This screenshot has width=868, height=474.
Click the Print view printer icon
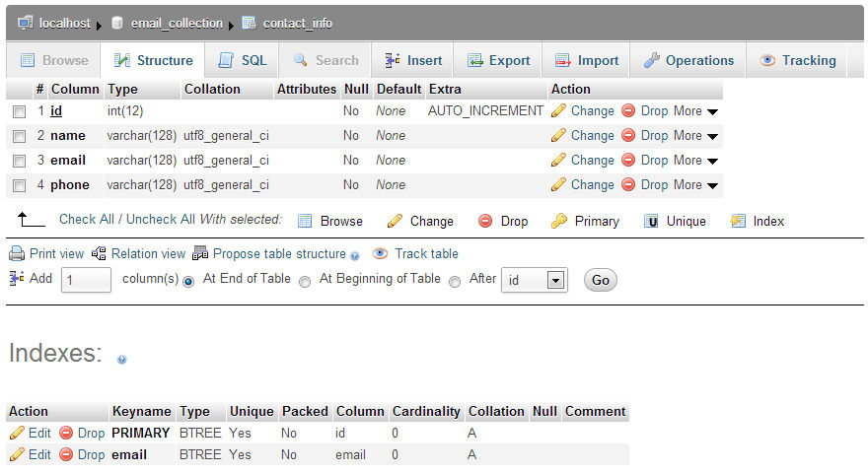tap(17, 254)
